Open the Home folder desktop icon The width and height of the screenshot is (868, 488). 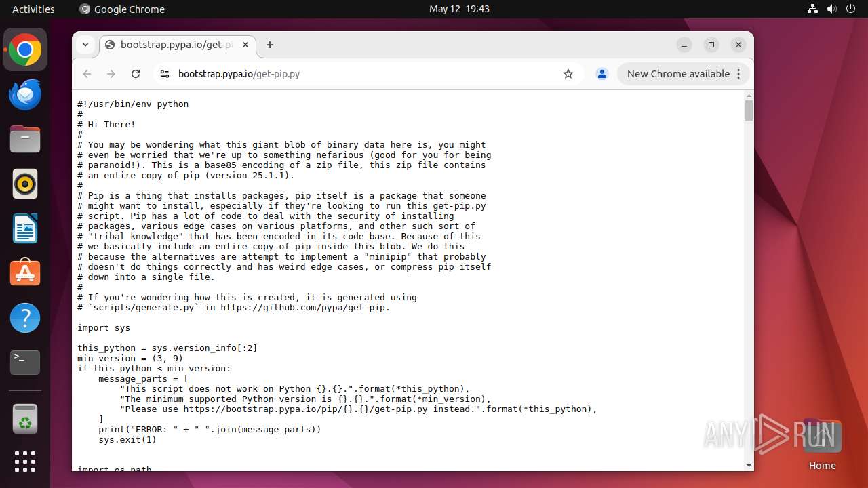[x=822, y=445]
